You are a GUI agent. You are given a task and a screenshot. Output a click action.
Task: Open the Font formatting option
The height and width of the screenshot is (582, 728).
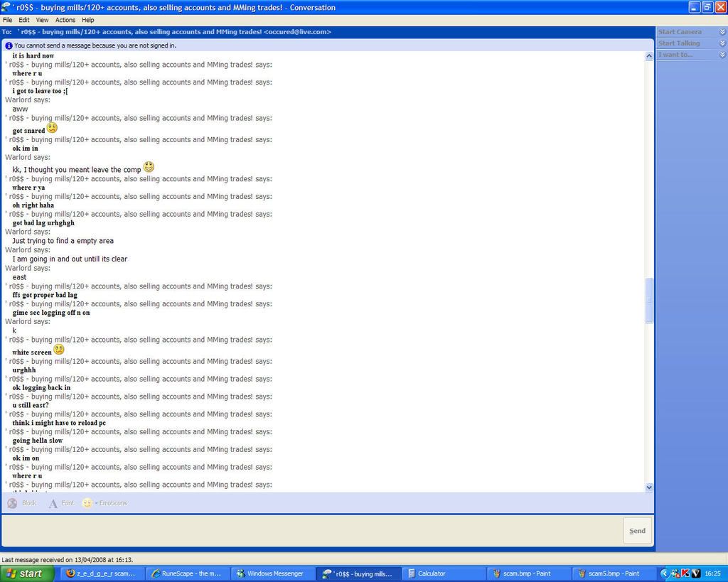coord(61,503)
